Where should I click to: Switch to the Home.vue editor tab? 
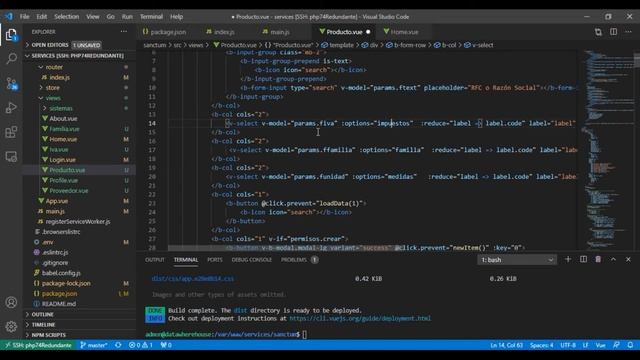pos(404,32)
